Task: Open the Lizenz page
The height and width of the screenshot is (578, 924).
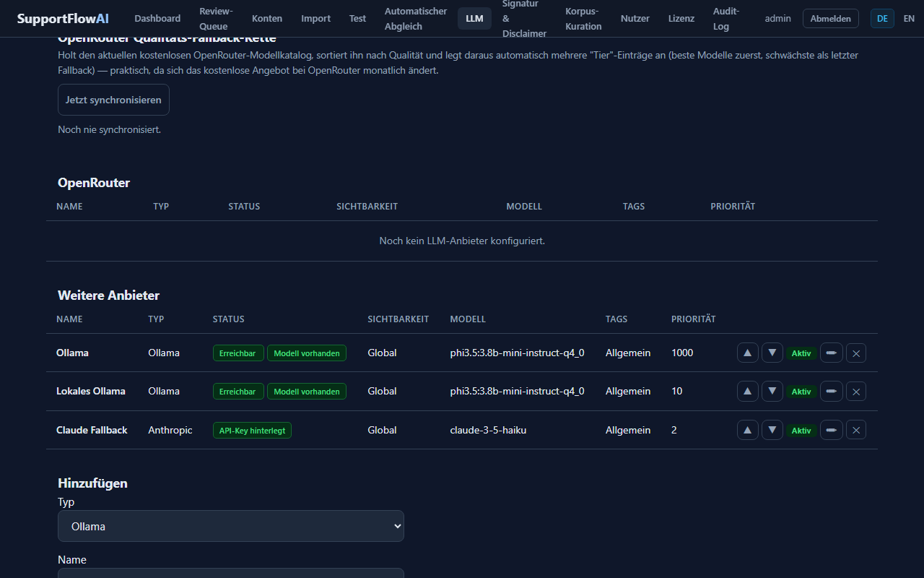Action: (681, 19)
